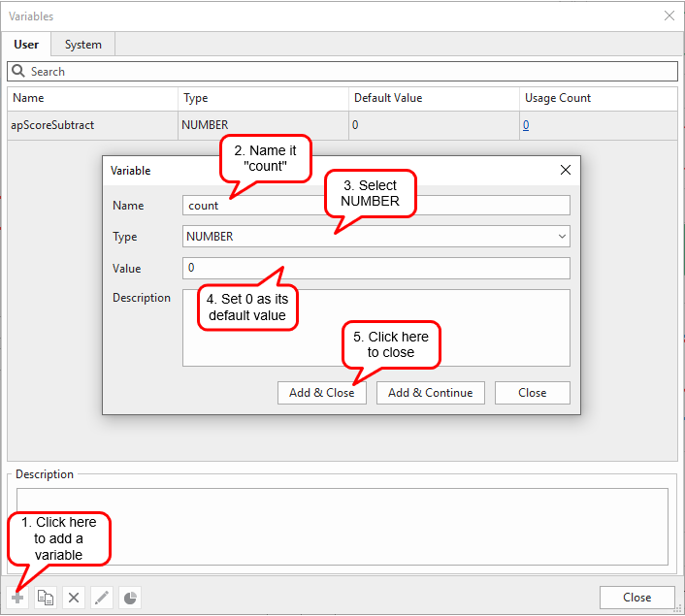This screenshot has width=685, height=616.
Task: Click NUMBER cell in apScoreSubtract row
Action: [264, 125]
